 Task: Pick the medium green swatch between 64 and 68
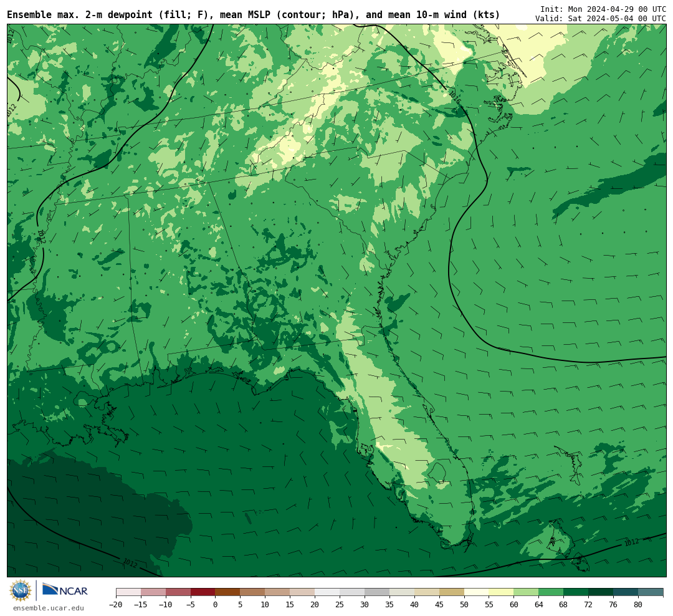(x=551, y=592)
